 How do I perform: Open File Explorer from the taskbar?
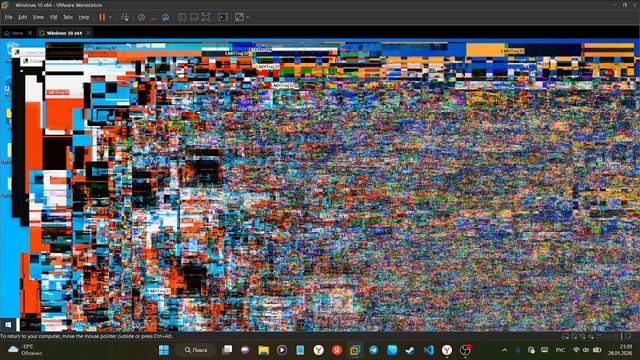[264, 350]
